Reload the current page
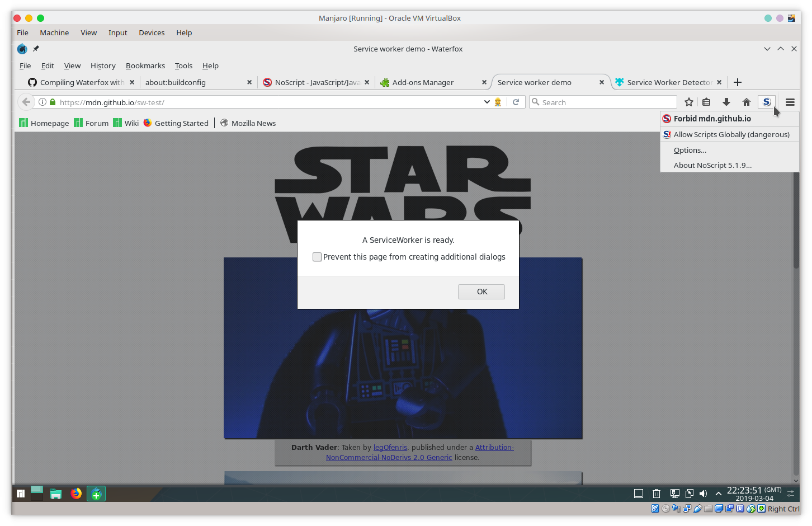 pyautogui.click(x=516, y=102)
